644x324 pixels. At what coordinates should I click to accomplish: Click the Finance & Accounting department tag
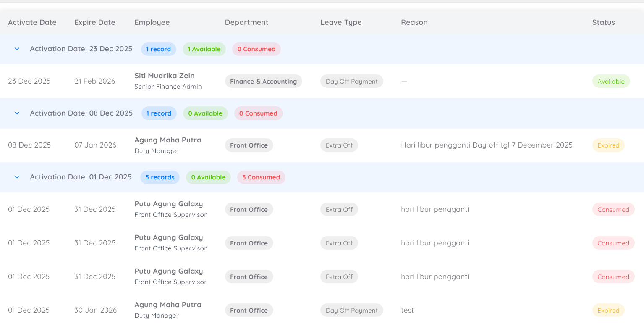point(263,82)
